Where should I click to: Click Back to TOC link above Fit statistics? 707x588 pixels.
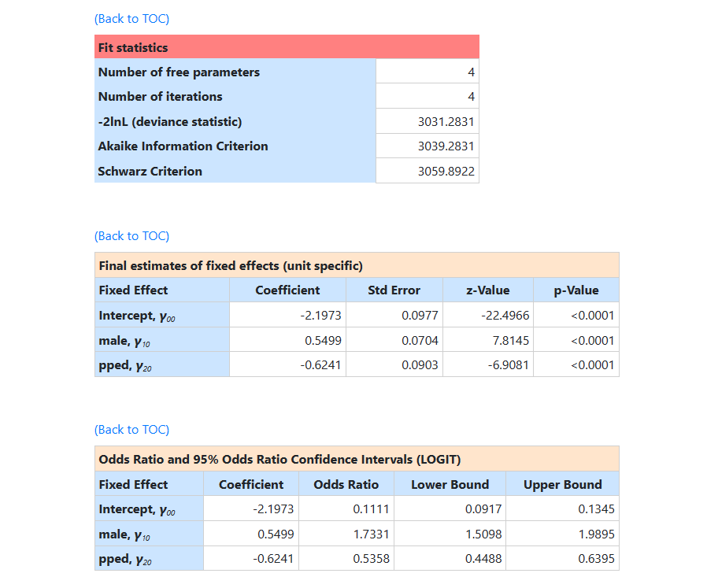131,18
